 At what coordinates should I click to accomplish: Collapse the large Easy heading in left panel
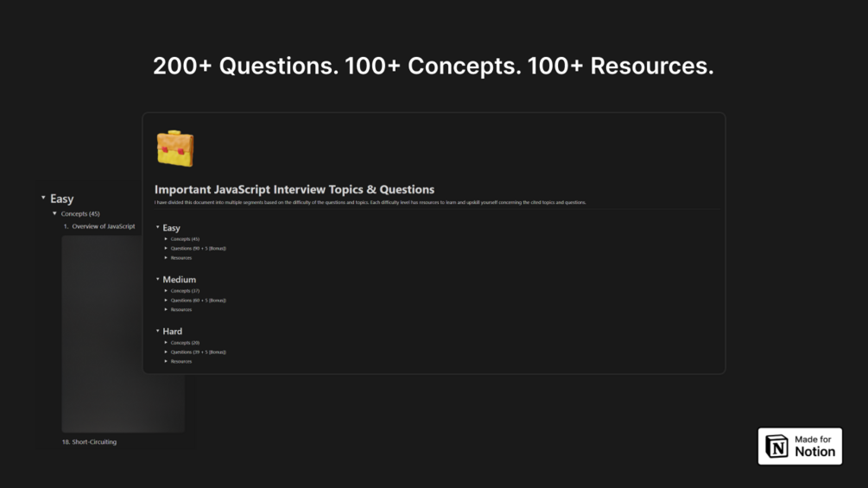click(x=43, y=198)
